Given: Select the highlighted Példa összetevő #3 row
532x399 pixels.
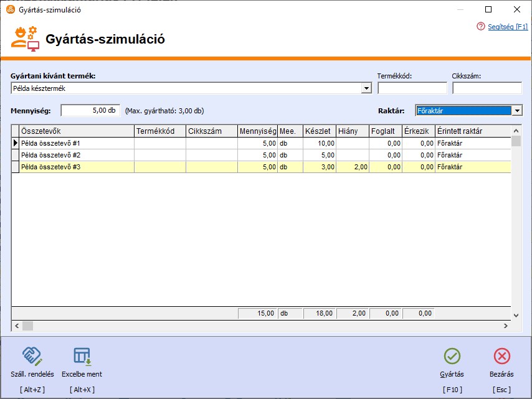Looking at the screenshot, I should click(x=76, y=167).
